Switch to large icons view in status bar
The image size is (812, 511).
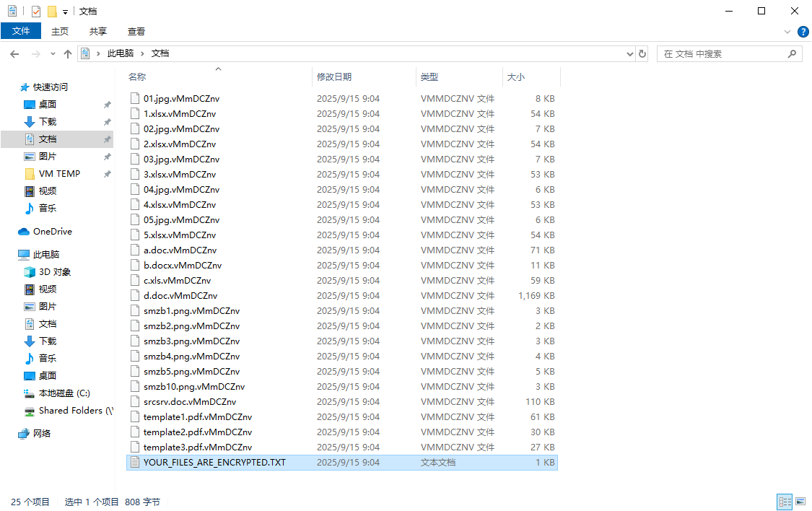coord(800,502)
